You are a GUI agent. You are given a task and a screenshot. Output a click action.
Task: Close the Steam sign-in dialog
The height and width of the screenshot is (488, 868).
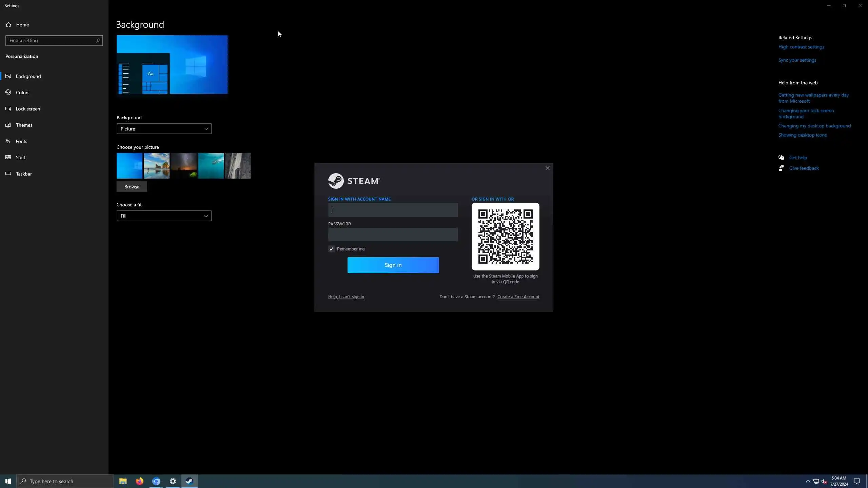(547, 168)
